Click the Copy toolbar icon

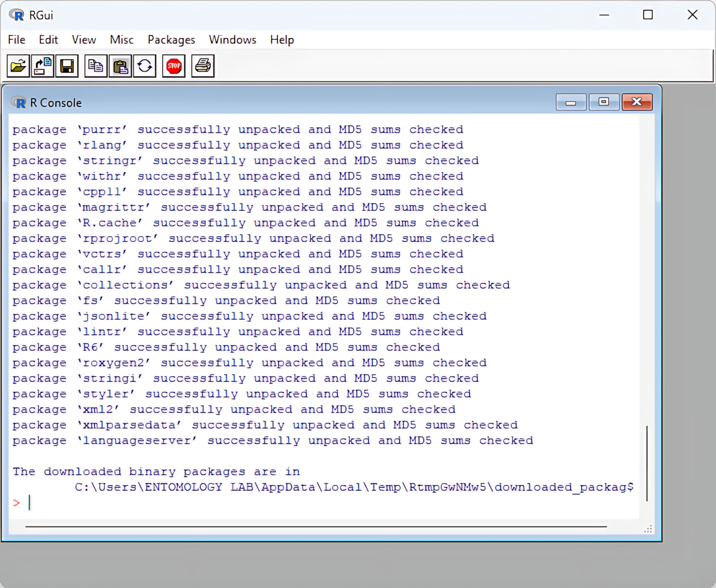[x=96, y=66]
